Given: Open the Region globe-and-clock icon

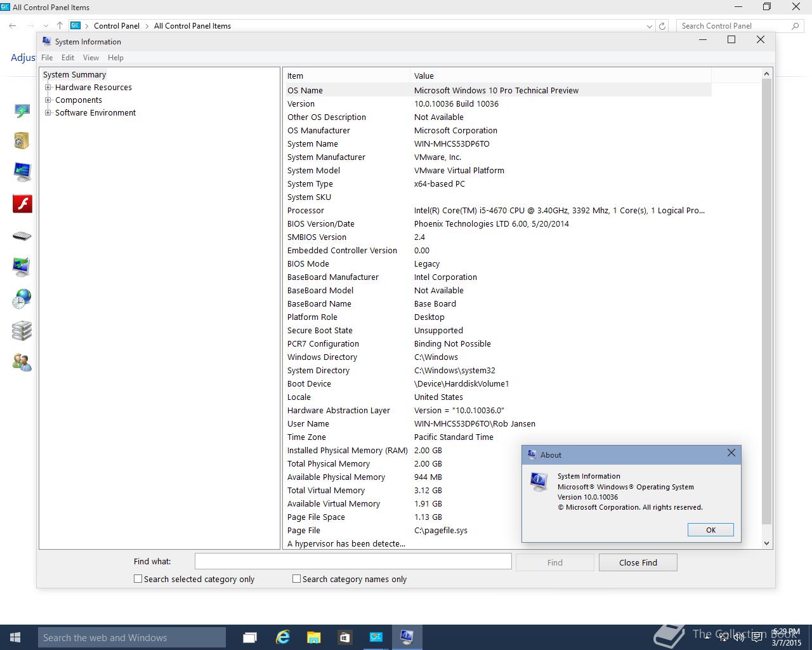Looking at the screenshot, I should (22, 298).
